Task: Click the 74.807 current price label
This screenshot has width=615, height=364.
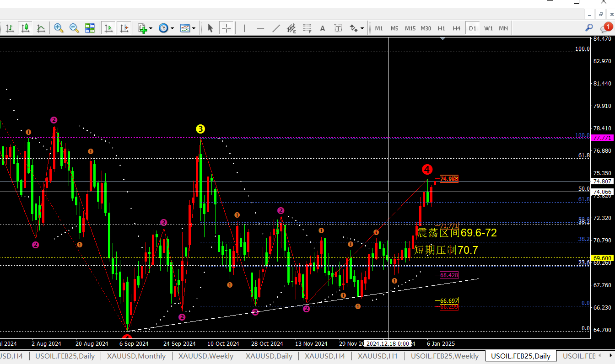Action: (602, 181)
